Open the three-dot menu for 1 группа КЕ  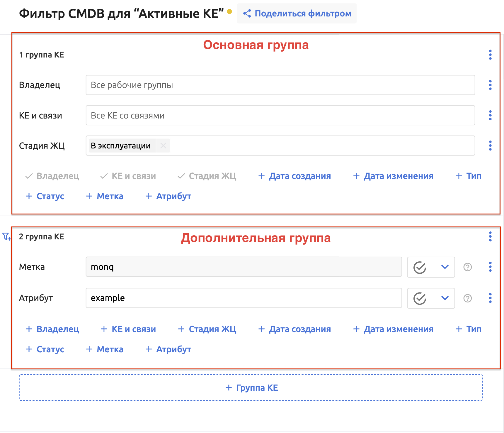click(490, 55)
